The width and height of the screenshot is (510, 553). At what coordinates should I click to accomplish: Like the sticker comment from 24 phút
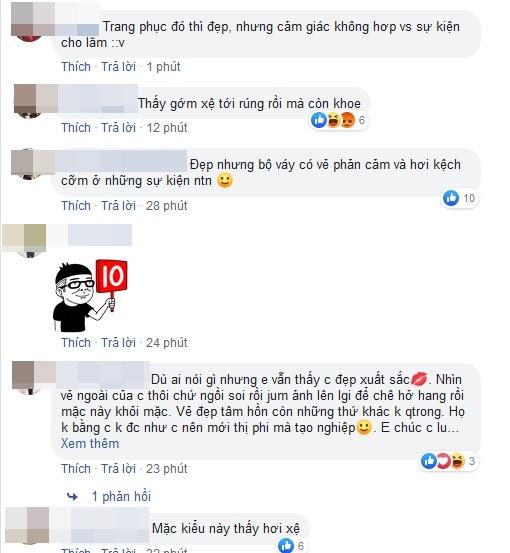coord(76,342)
